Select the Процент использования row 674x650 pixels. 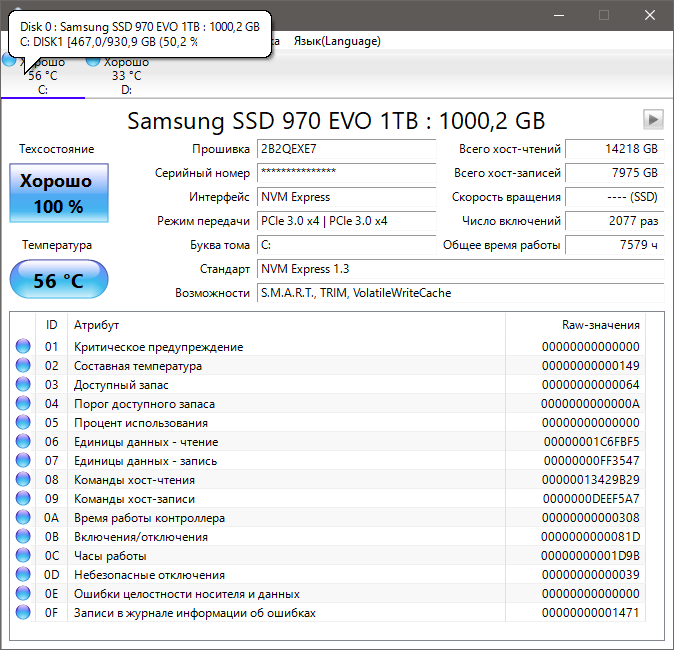pyautogui.click(x=328, y=423)
